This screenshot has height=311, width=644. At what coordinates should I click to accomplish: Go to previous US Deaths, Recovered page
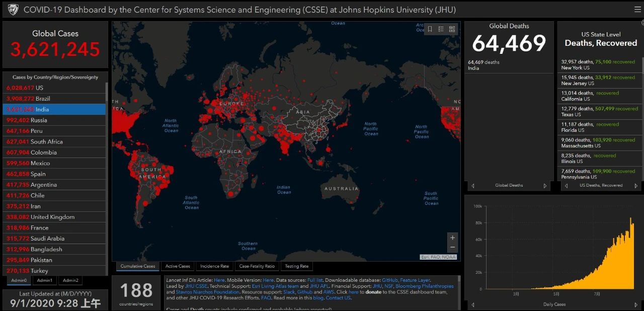point(567,186)
